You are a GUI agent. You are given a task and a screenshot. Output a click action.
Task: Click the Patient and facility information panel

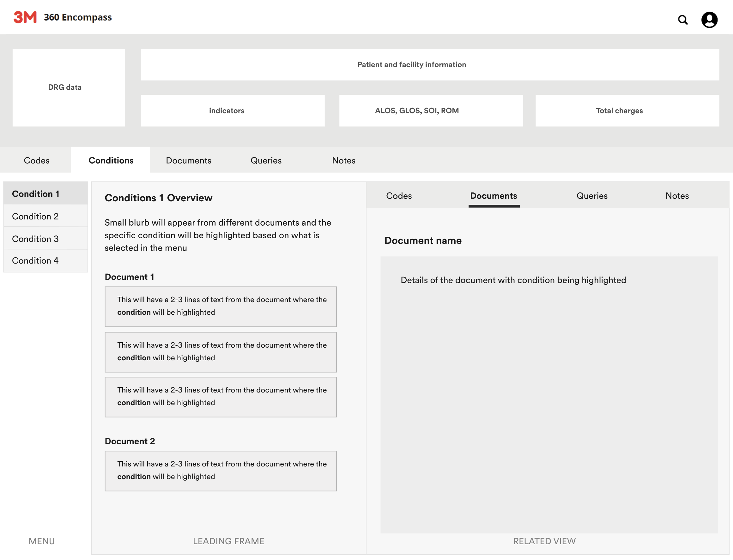click(430, 64)
